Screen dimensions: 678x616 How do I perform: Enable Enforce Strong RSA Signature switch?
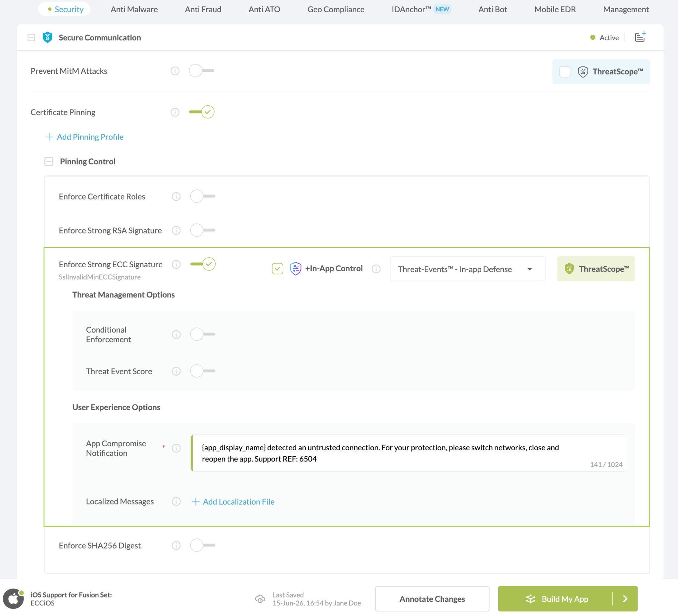(203, 230)
